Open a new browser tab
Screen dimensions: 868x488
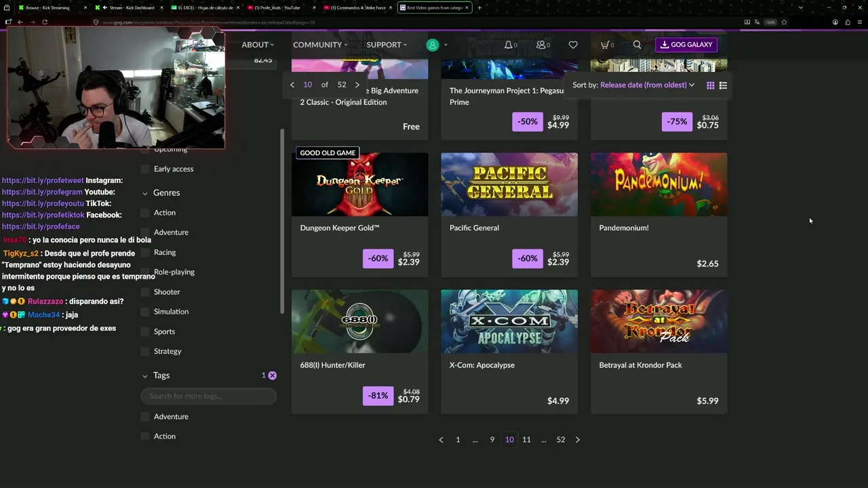tap(479, 7)
